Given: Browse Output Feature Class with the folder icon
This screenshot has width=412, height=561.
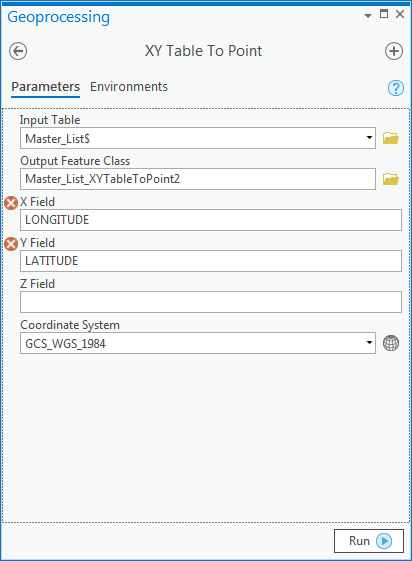Looking at the screenshot, I should click(x=391, y=179).
